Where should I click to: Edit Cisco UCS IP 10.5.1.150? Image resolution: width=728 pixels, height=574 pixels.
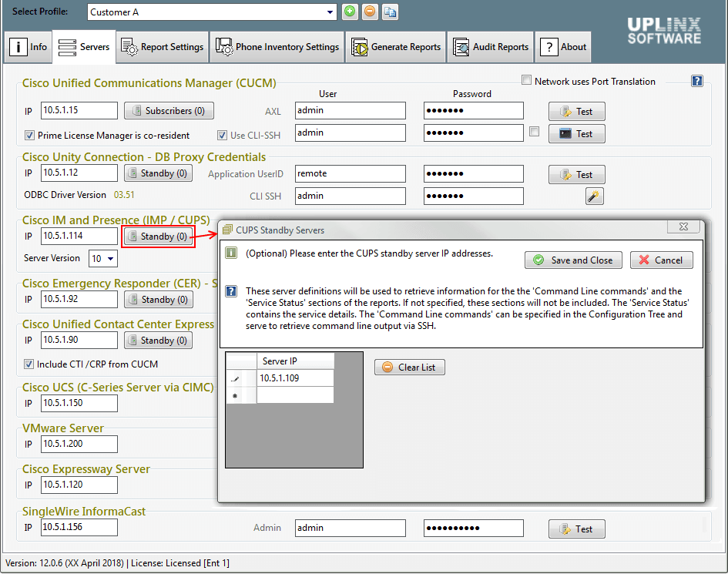(x=79, y=403)
